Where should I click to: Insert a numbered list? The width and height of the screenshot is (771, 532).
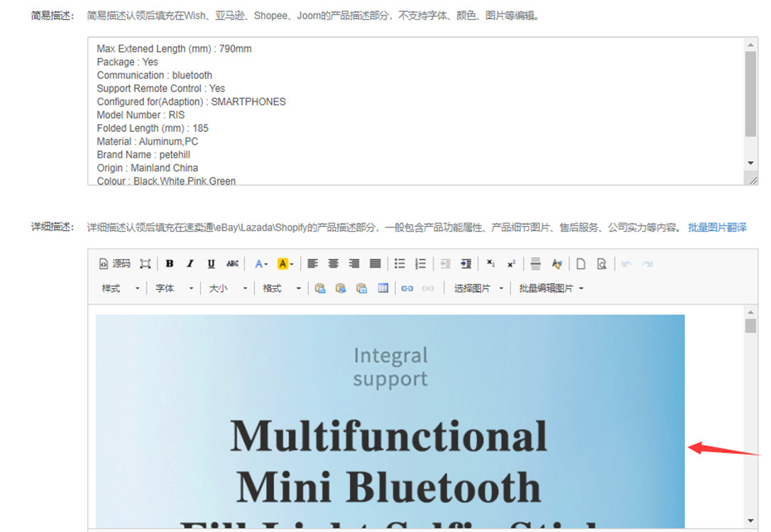point(420,264)
